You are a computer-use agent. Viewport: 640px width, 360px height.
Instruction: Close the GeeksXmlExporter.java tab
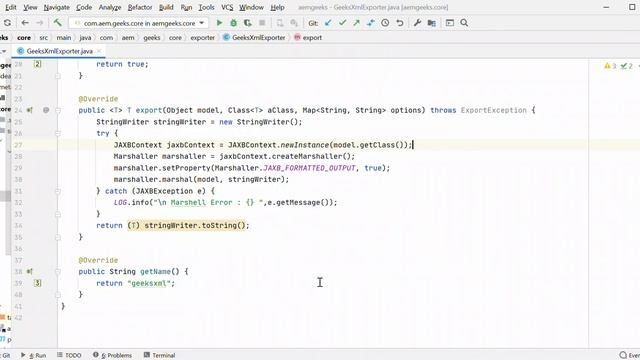[99, 51]
